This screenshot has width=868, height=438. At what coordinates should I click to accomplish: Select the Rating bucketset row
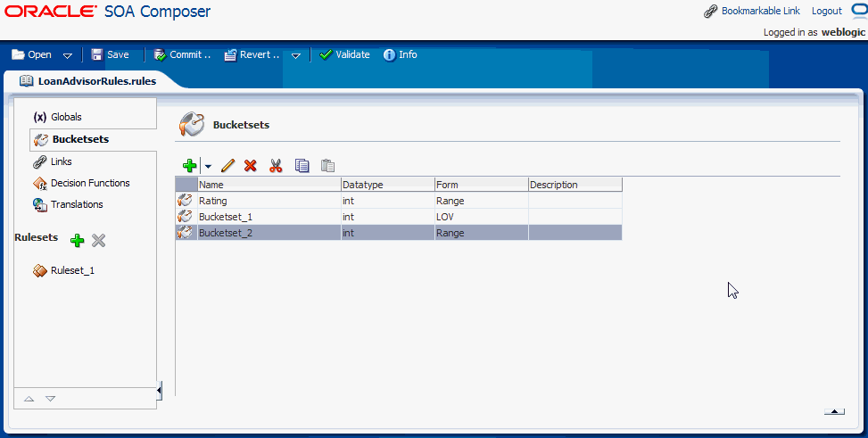(399, 201)
